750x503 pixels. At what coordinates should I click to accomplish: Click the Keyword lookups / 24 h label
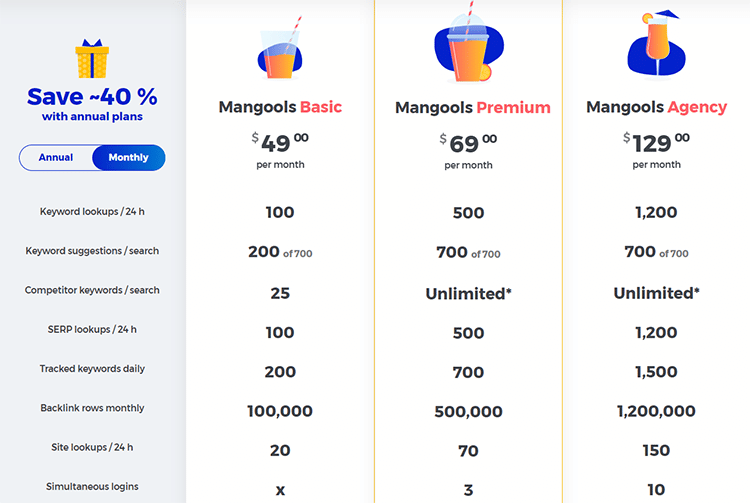92,212
